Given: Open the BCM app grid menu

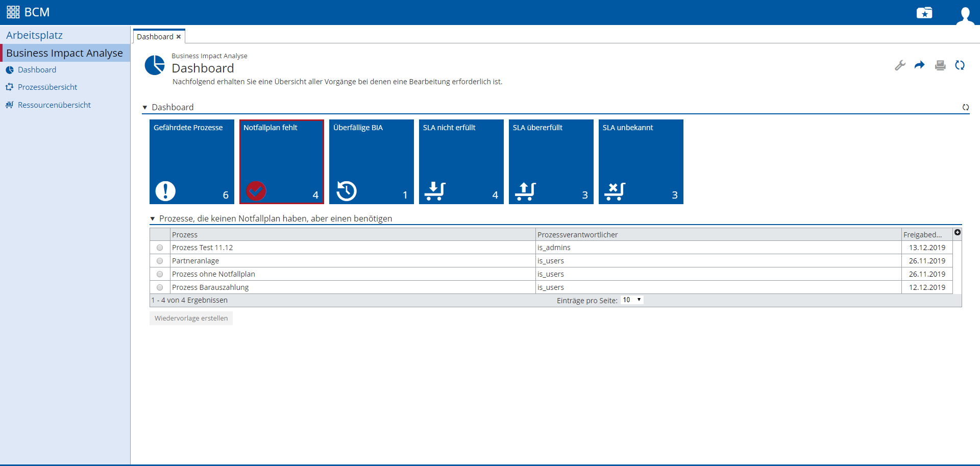Looking at the screenshot, I should pyautogui.click(x=13, y=12).
